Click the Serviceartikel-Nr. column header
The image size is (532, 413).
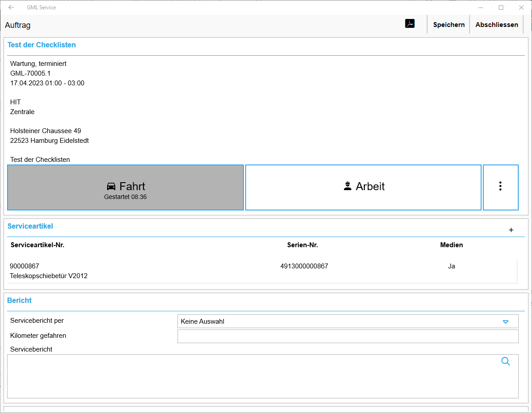(38, 245)
